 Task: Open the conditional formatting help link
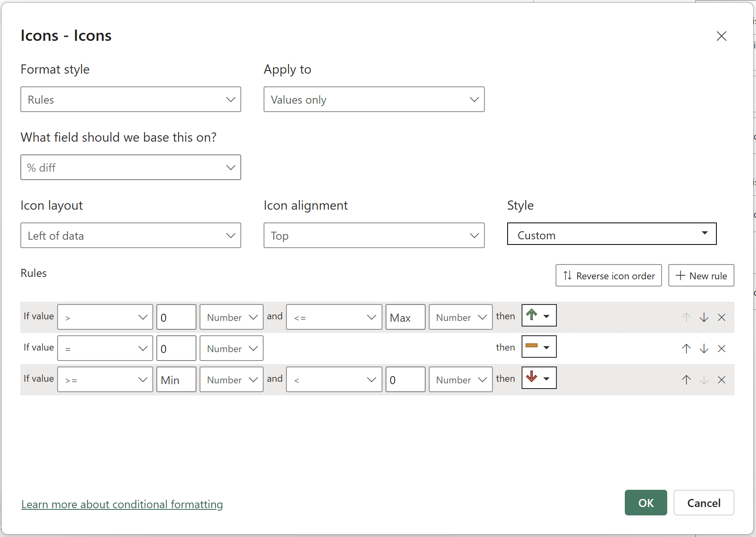122,504
